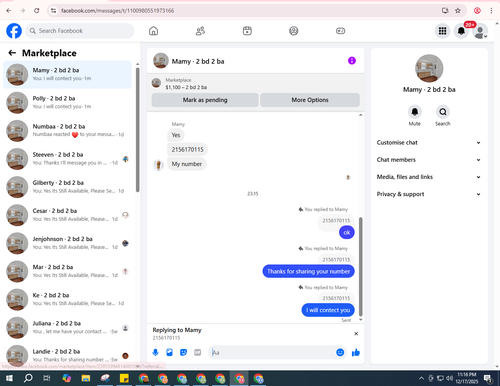The width and height of the screenshot is (500, 386).
Task: Open Gilberty · 2 bd 2 ba conversation
Action: point(67,187)
